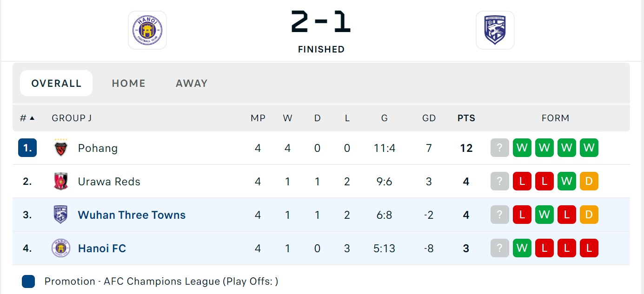Screen dimensions: 644x294
Task: Switch to the AWAY standings tab
Action: click(x=192, y=83)
